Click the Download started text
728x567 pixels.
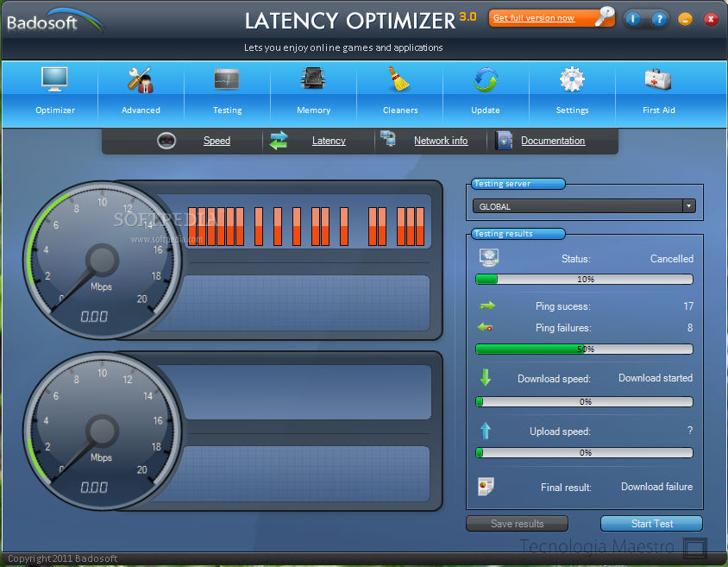click(655, 377)
